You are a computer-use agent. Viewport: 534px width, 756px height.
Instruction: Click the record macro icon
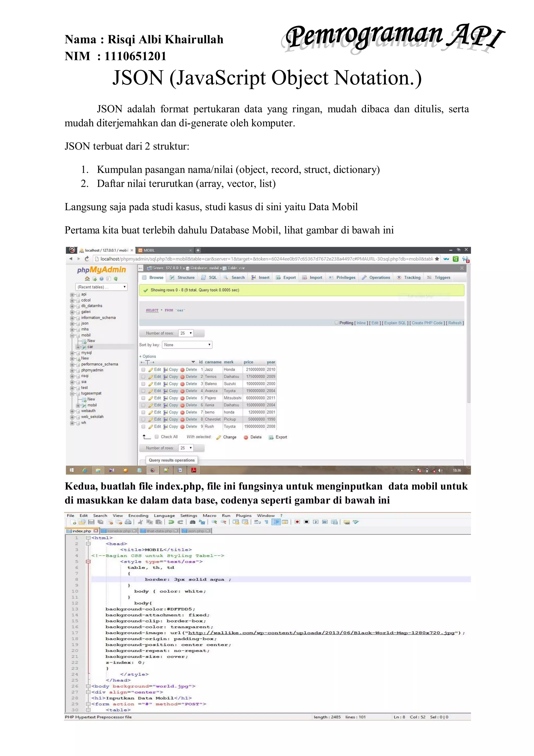pos(297,522)
